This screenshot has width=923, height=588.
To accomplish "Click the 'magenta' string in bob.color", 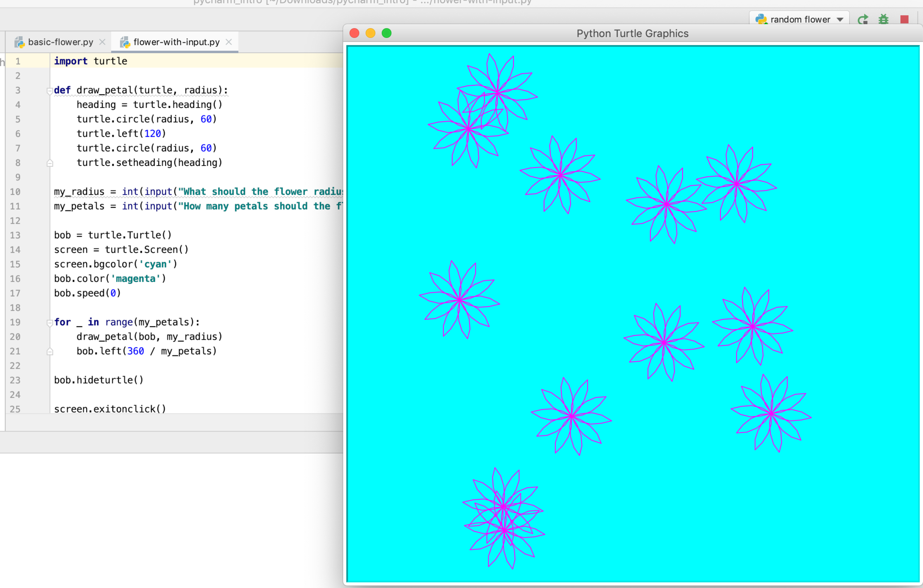I will 136,279.
